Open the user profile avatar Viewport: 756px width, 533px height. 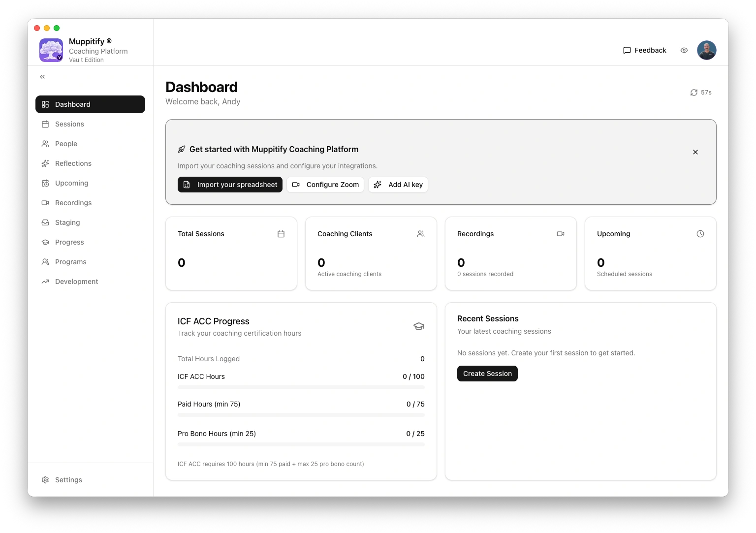pyautogui.click(x=706, y=50)
